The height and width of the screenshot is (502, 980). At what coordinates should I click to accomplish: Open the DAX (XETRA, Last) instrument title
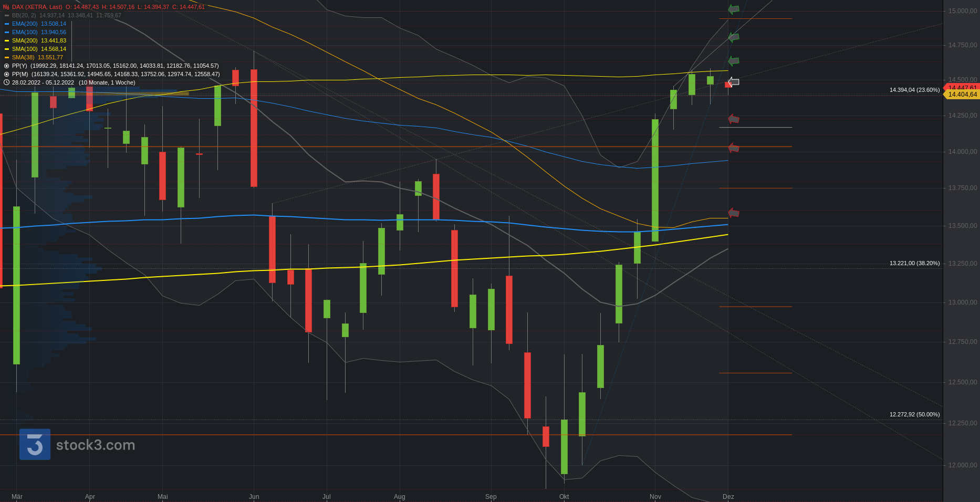[37, 7]
